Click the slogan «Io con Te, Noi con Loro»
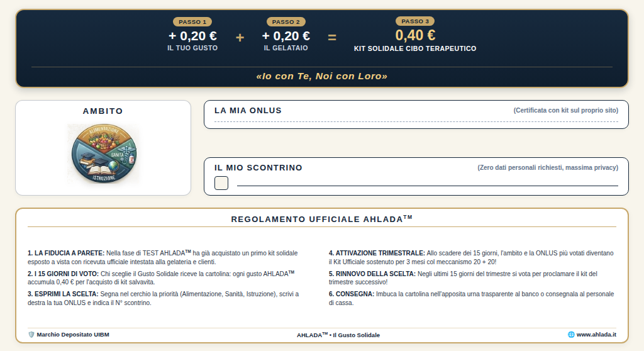The height and width of the screenshot is (351, 644). [321, 76]
